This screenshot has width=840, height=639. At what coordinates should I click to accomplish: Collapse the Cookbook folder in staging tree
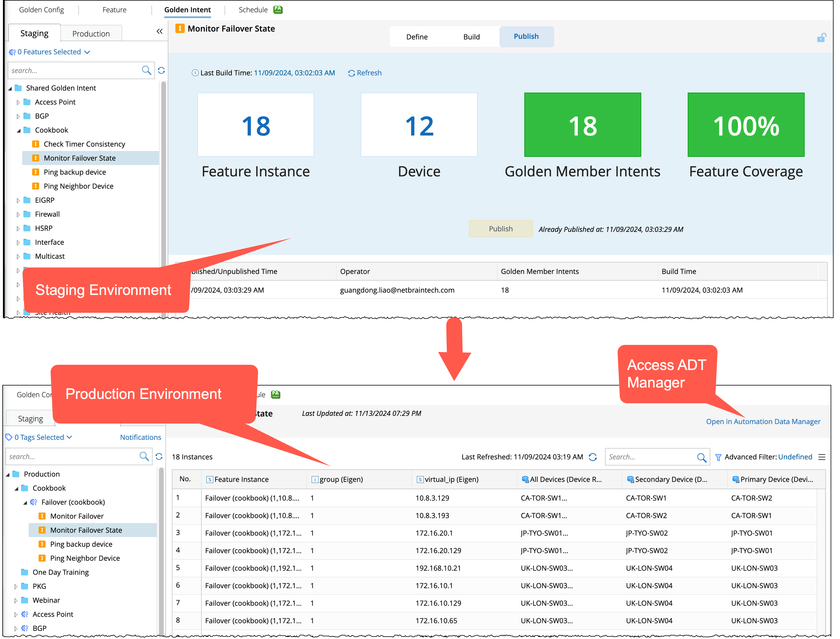click(19, 131)
